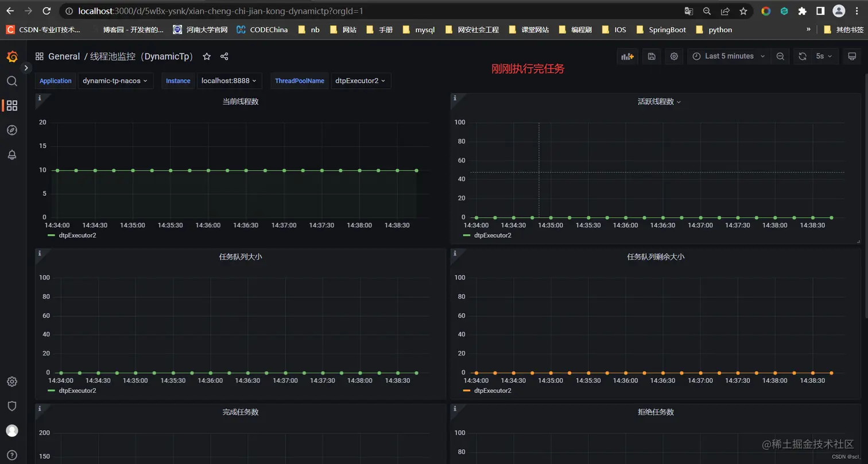Open the mysql bookmark folder
868x464 pixels.
point(418,30)
